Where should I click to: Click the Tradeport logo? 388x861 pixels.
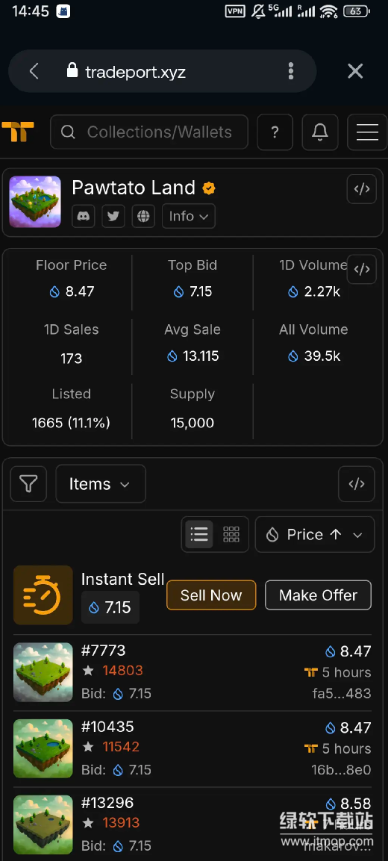click(x=18, y=132)
